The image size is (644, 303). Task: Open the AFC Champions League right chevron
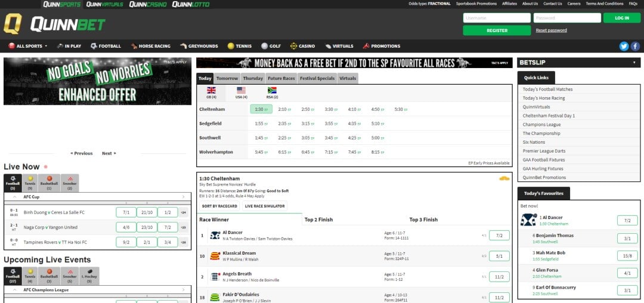click(184, 290)
